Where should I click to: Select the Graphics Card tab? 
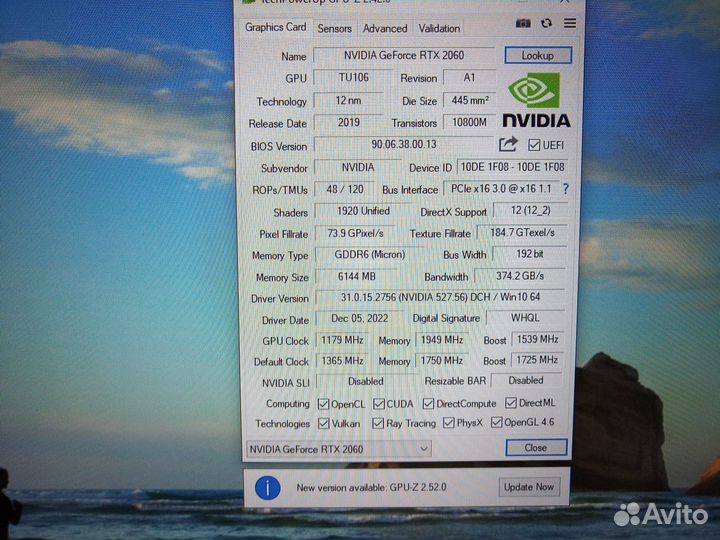pos(276,27)
